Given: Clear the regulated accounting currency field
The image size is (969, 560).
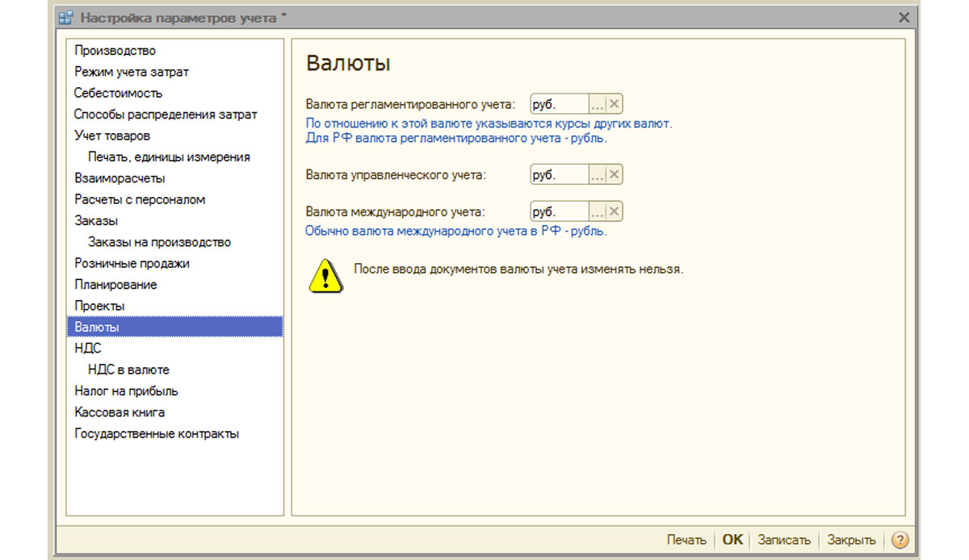Looking at the screenshot, I should pos(615,104).
